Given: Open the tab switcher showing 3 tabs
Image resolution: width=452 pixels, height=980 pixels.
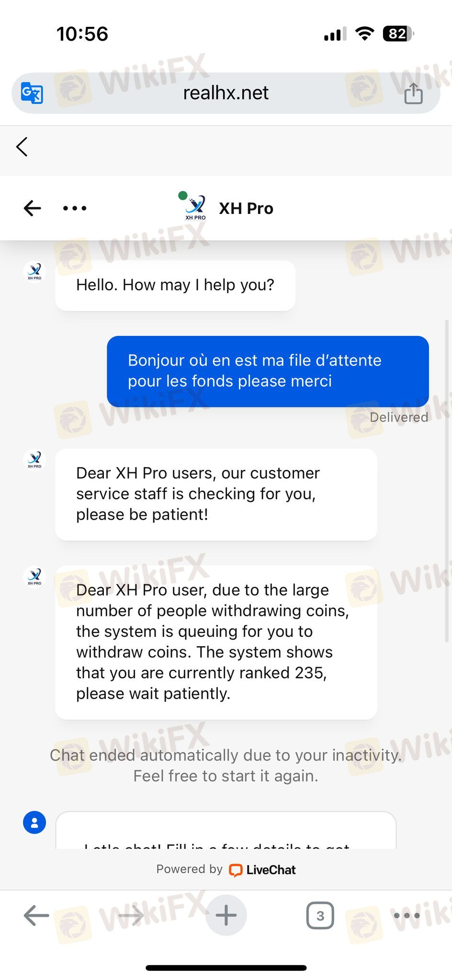Looking at the screenshot, I should (320, 915).
